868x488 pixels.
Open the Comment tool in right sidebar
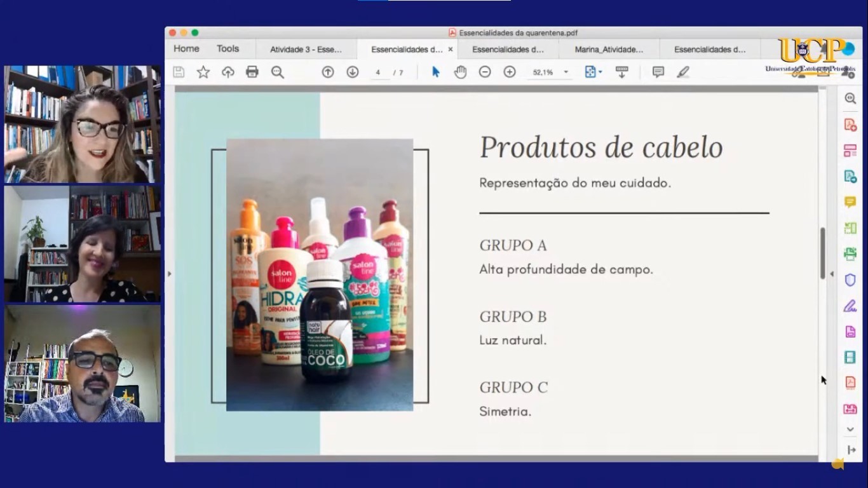coord(850,202)
